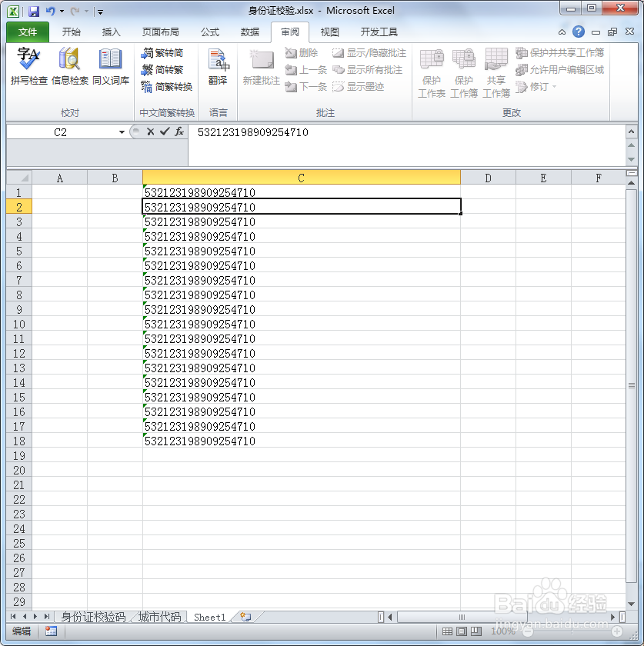Switch to the 插入 ribbon tab
This screenshot has width=644, height=646.
[x=111, y=32]
